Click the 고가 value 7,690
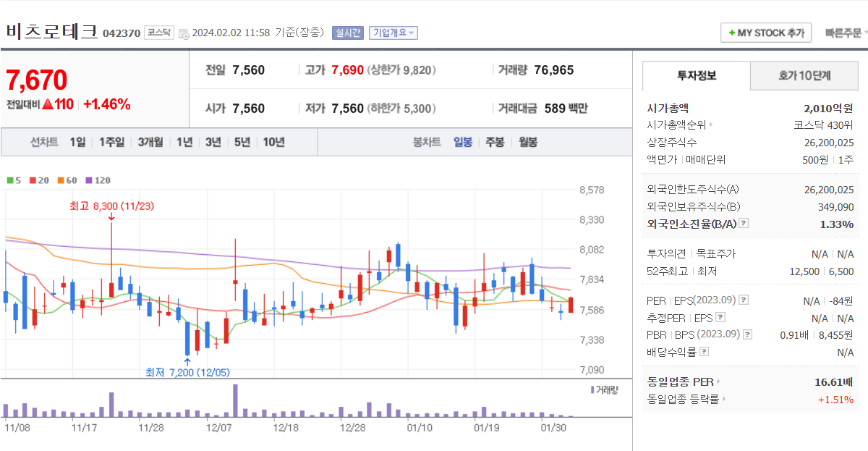 pos(347,70)
